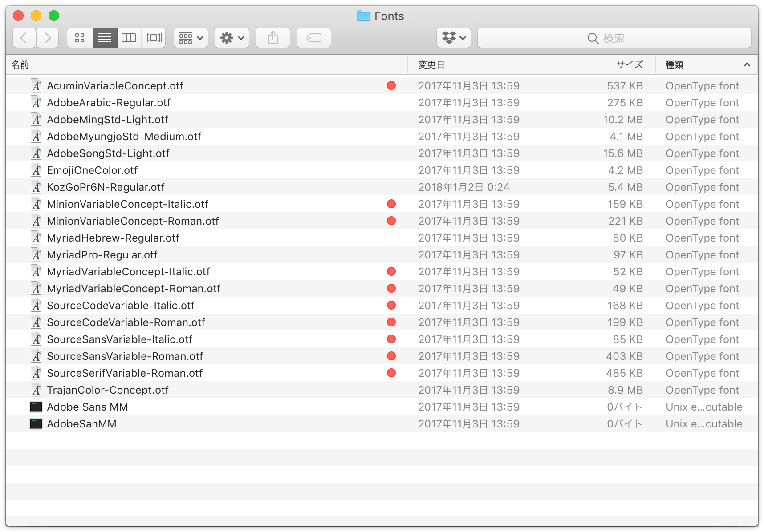Viewport: 764px width, 532px height.
Task: Select the MyriadHebrew-Regular.otf file icon
Action: pos(37,238)
